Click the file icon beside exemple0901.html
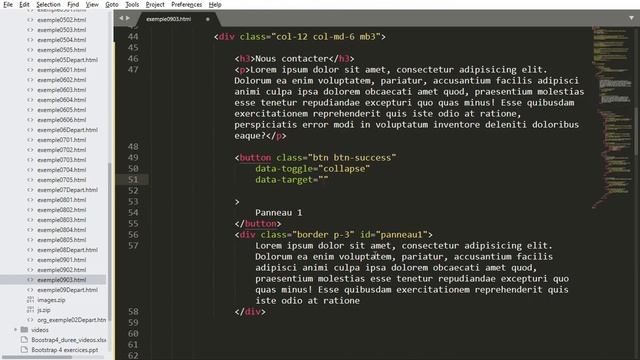The width and height of the screenshot is (640, 360). click(x=30, y=260)
